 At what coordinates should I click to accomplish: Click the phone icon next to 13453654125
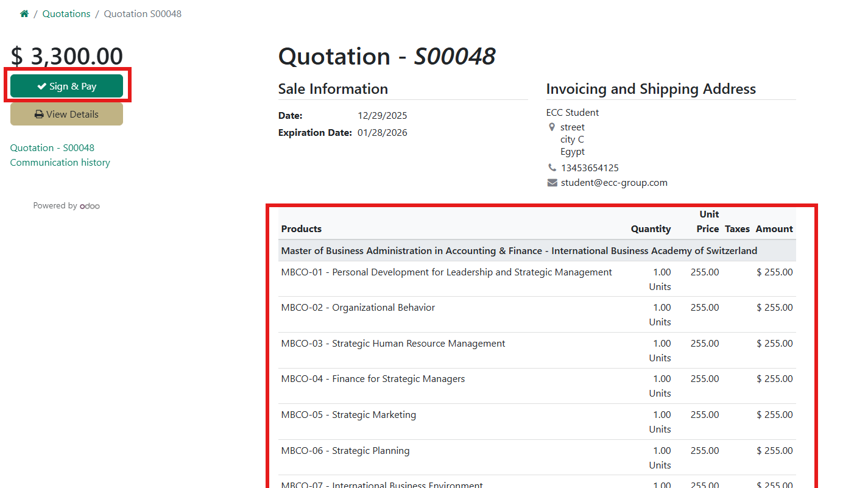pos(552,168)
